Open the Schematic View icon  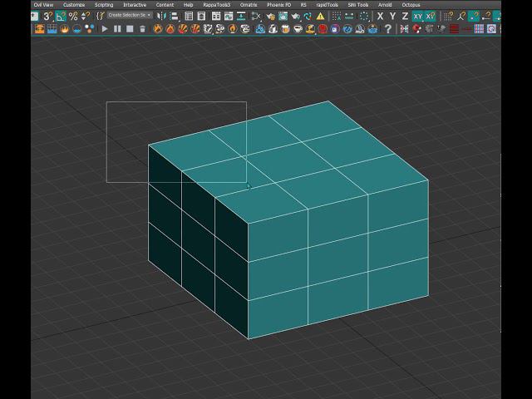(241, 16)
